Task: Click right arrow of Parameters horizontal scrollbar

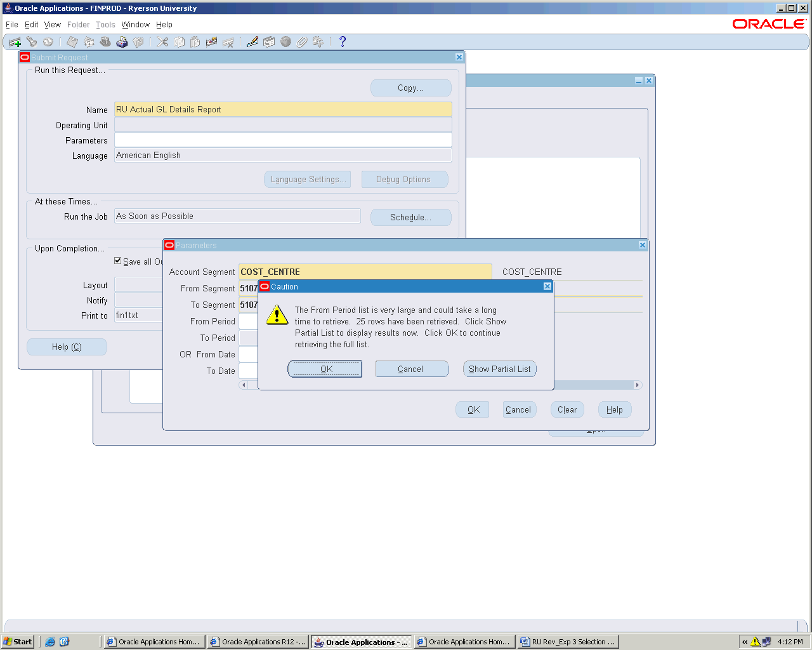Action: (638, 385)
